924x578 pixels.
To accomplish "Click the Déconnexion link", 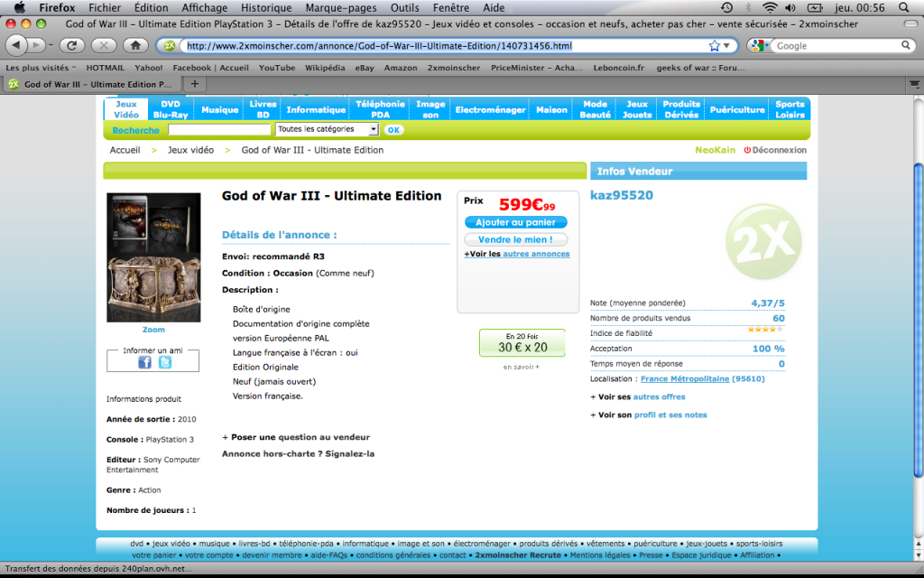I will click(x=775, y=150).
